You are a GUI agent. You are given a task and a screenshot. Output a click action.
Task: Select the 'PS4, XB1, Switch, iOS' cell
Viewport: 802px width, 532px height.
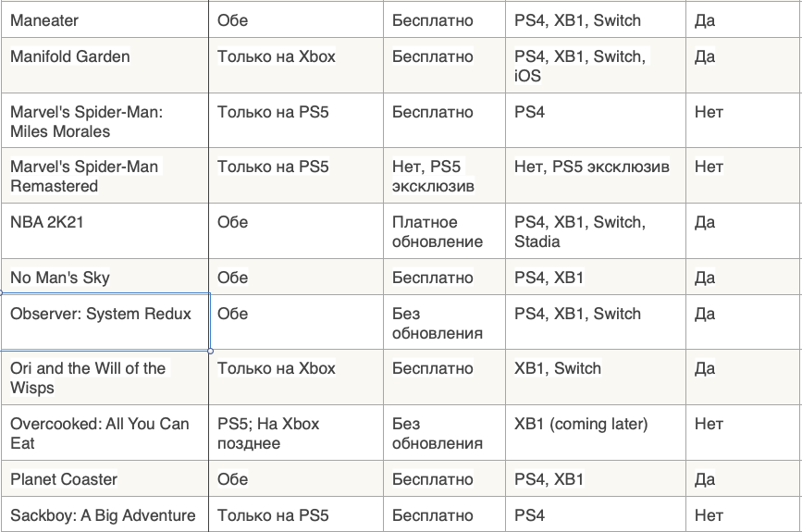point(580,66)
